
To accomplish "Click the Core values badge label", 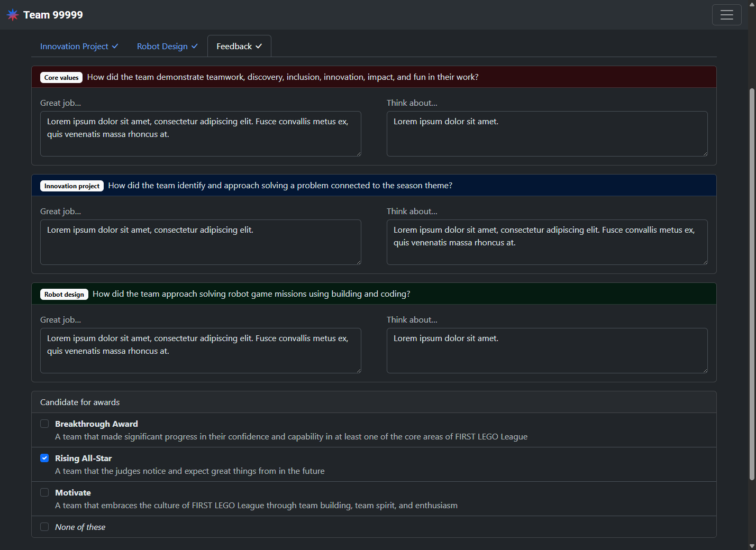I will [x=61, y=78].
